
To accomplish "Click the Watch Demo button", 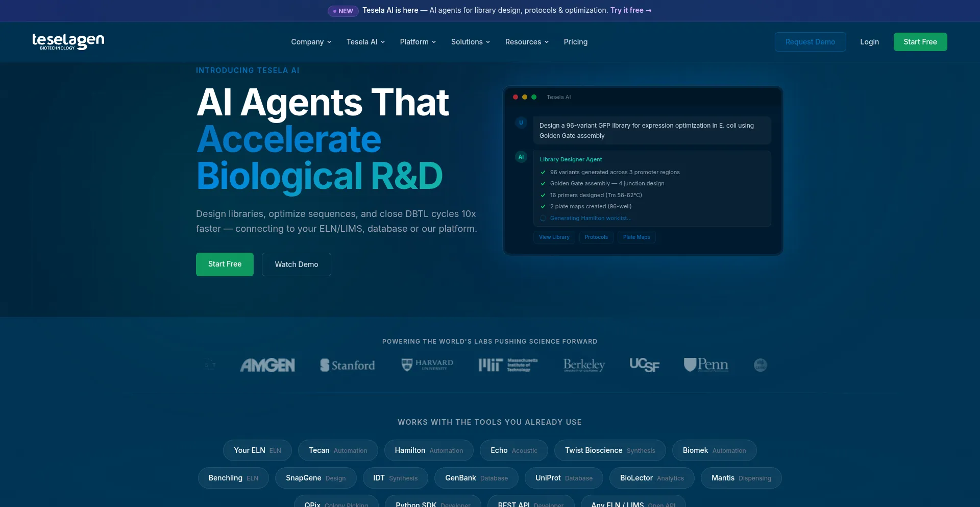I will (x=297, y=264).
